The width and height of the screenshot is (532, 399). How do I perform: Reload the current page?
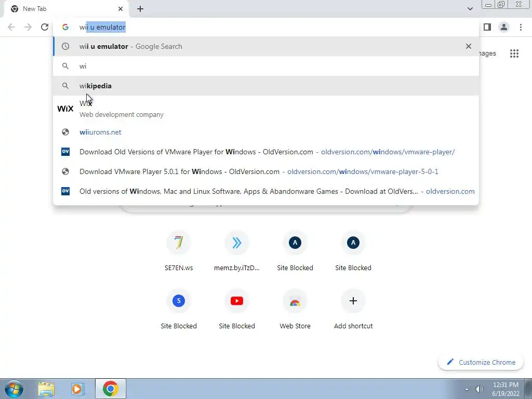pos(45,27)
